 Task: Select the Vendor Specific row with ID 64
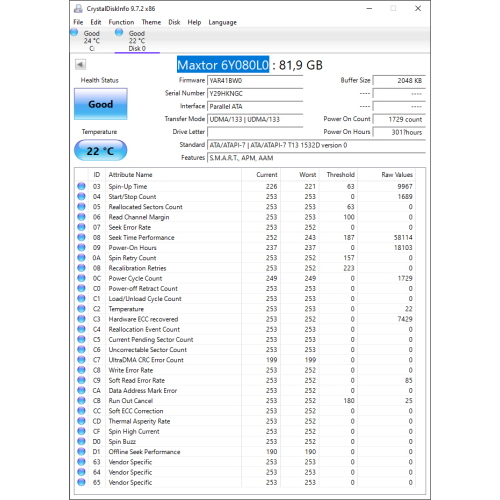245,472
